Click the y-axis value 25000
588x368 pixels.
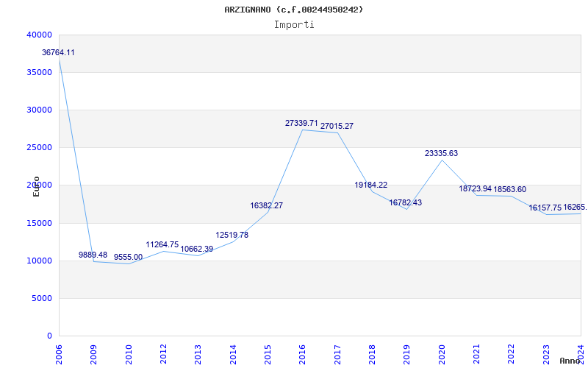[x=40, y=148]
